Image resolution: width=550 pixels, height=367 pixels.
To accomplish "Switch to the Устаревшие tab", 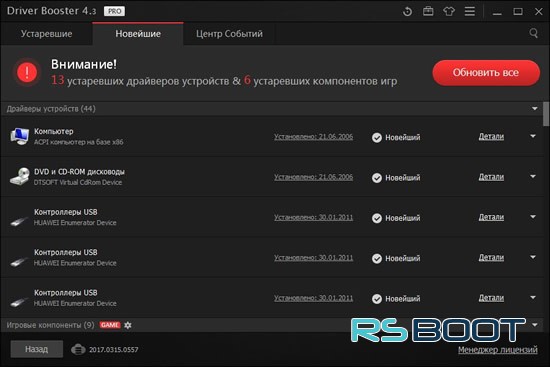I will [x=46, y=34].
